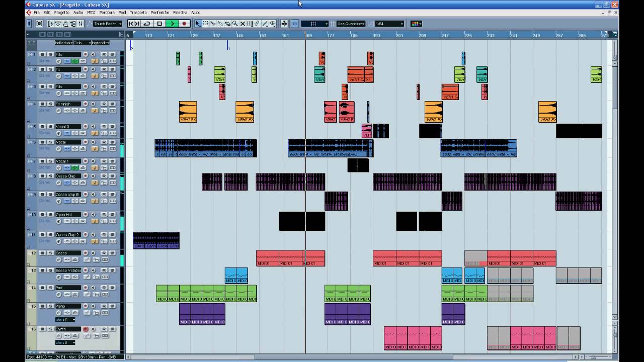Enable Read automation on Basso track
Image resolution: width=644 pixels, height=362 pixels.
(x=104, y=253)
